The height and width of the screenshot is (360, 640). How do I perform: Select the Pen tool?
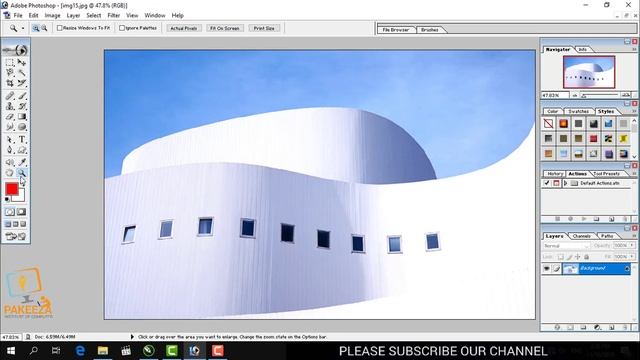tap(10, 150)
